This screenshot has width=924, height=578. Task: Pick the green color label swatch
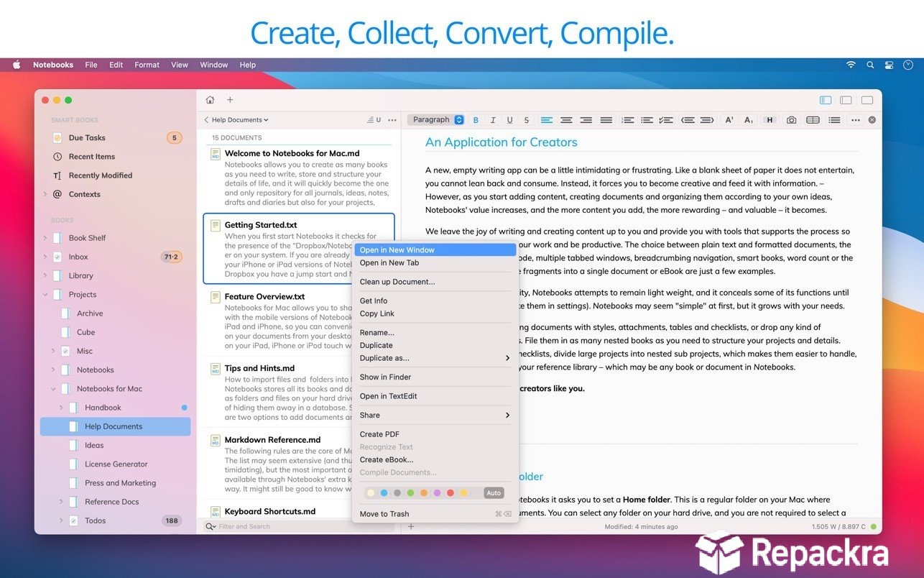click(x=410, y=493)
